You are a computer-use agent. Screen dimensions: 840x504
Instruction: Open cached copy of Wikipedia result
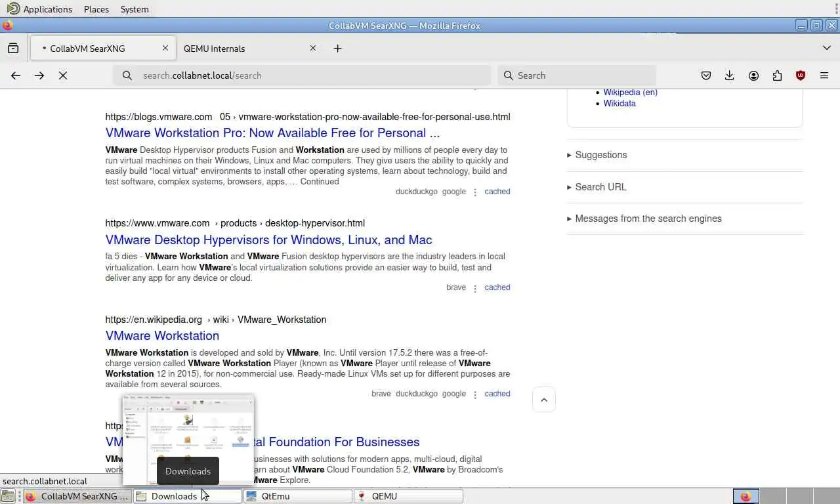tap(497, 394)
